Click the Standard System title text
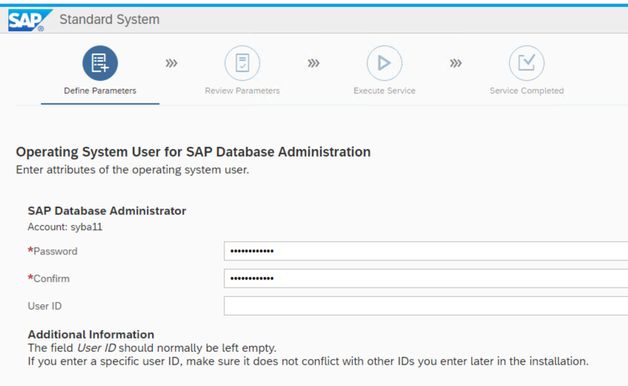 coord(109,20)
